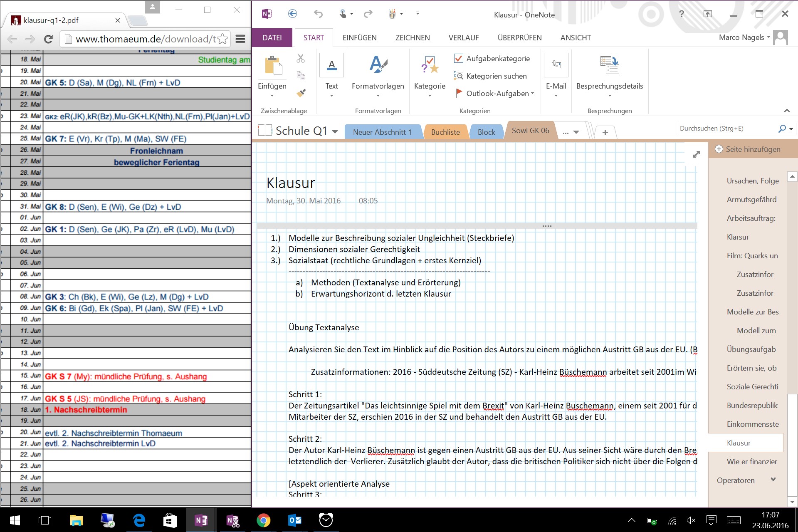This screenshot has height=532, width=798.
Task: Open the Wie er finanzier page
Action: click(x=752, y=462)
